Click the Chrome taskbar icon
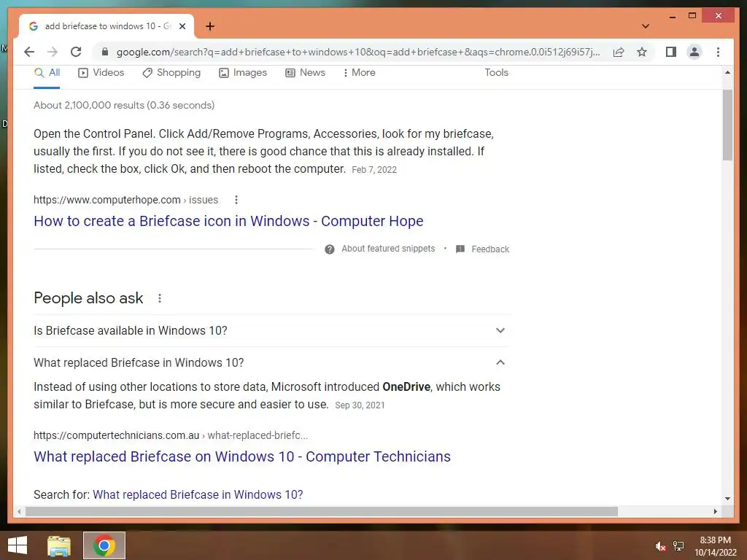Screen dimensions: 747x560 (104, 545)
